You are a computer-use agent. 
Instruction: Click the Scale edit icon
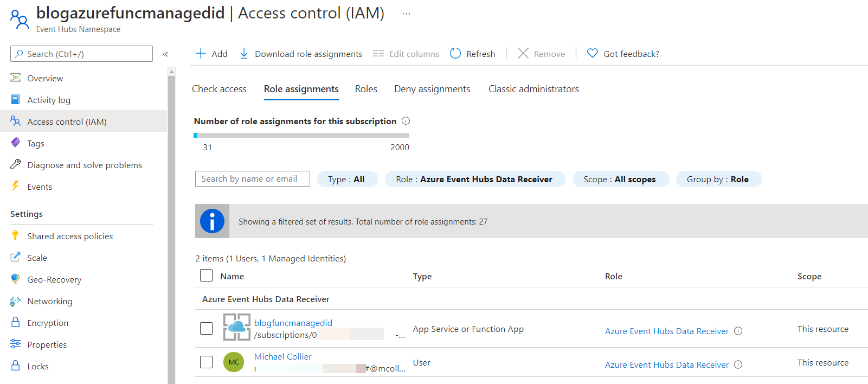pyautogui.click(x=15, y=257)
